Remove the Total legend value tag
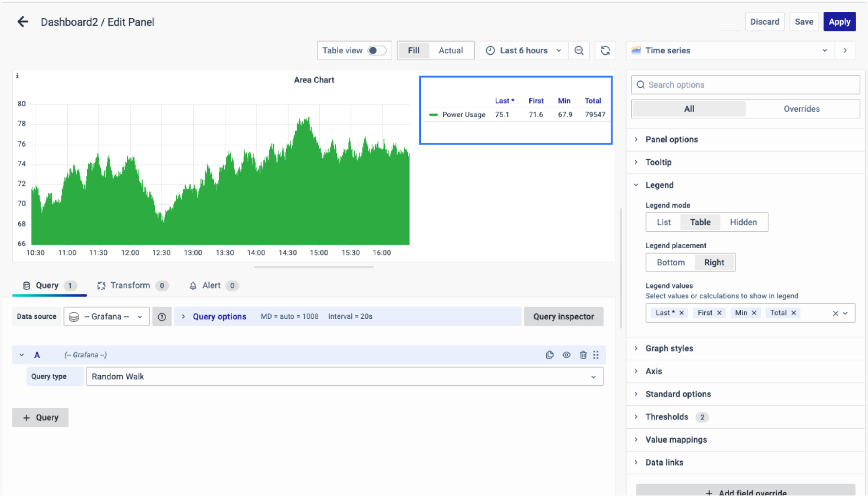 [794, 313]
